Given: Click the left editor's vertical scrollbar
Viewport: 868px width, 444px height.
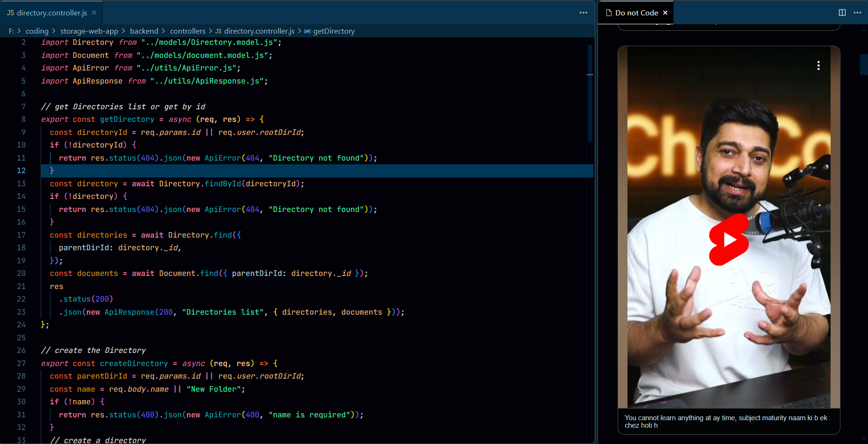Looking at the screenshot, I should 590,93.
